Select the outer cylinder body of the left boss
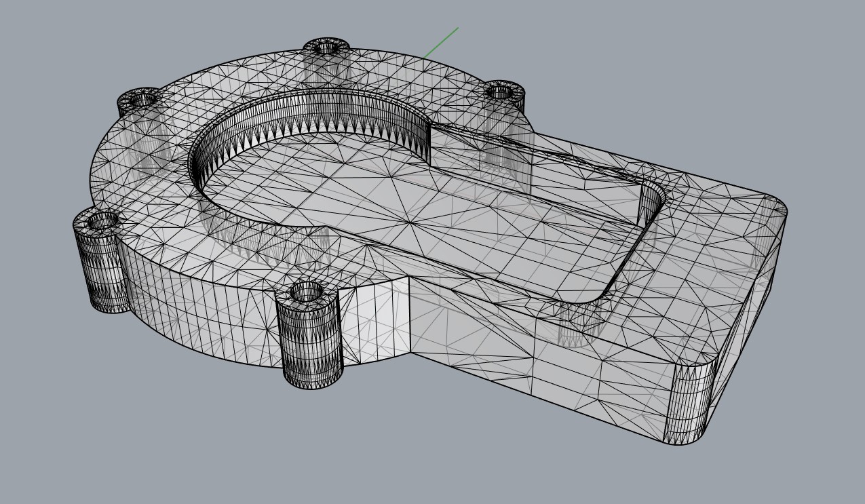The width and height of the screenshot is (865, 504). (102, 271)
